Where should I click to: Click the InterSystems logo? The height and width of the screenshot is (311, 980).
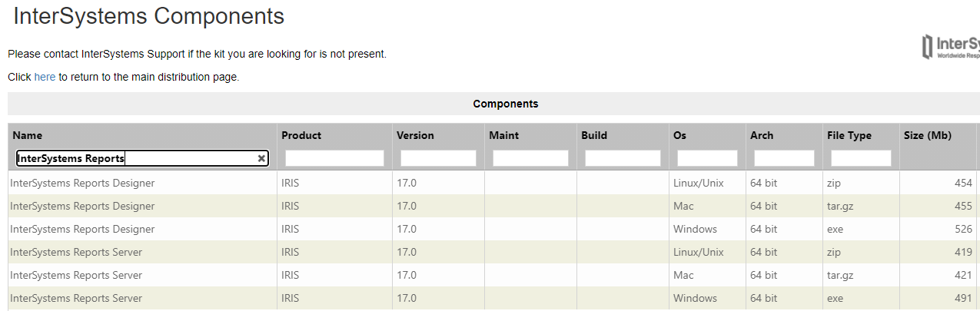(x=952, y=47)
